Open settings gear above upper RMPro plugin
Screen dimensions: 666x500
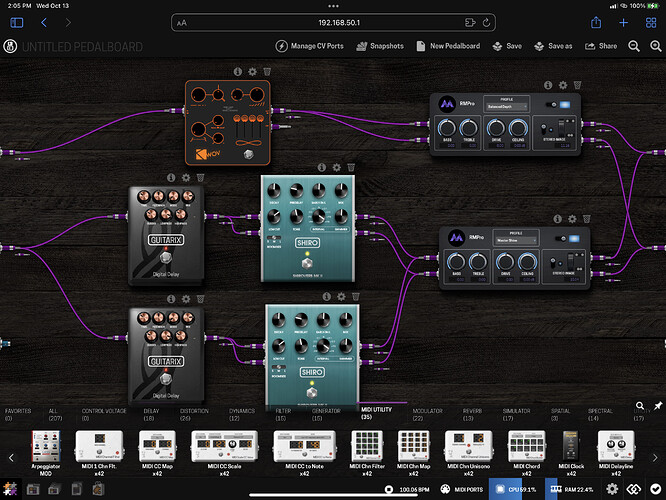(x=563, y=85)
